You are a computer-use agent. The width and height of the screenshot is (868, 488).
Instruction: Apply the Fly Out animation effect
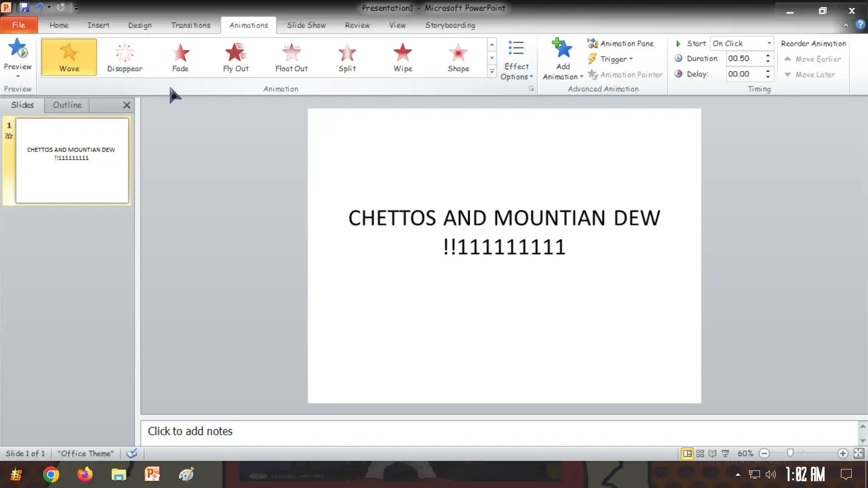pos(236,57)
